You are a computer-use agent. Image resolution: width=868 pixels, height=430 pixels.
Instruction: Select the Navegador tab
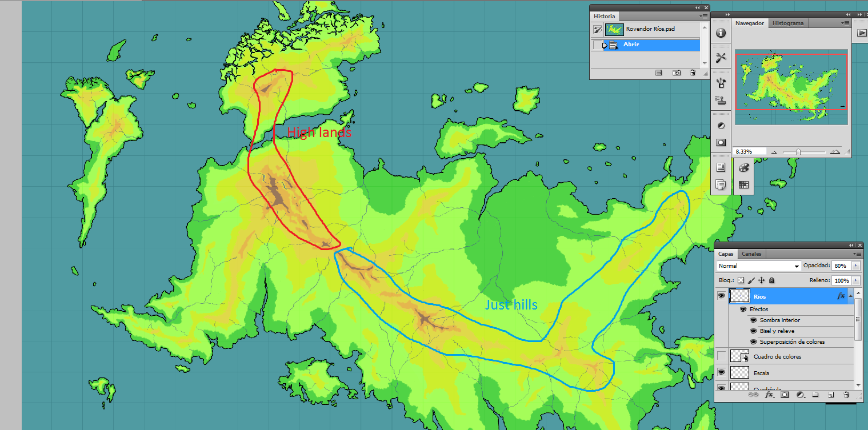tap(749, 23)
